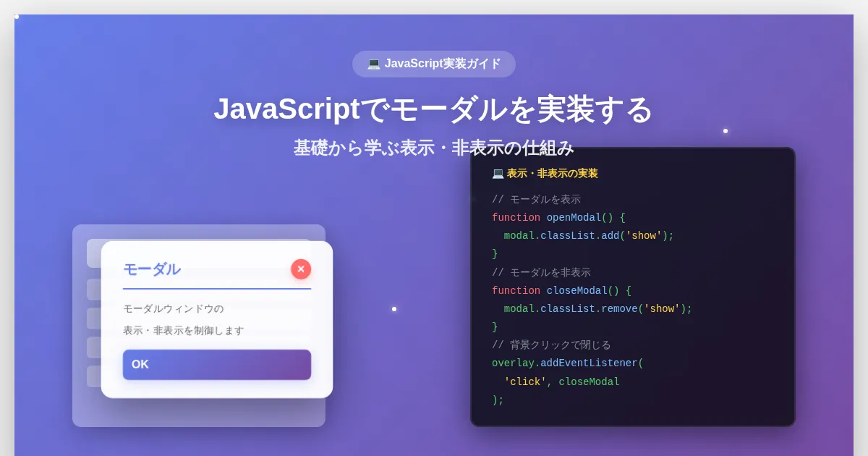Click the main heading JavaScriptでモーダルを実装する
This screenshot has height=456, width=868.
pyautogui.click(x=433, y=109)
